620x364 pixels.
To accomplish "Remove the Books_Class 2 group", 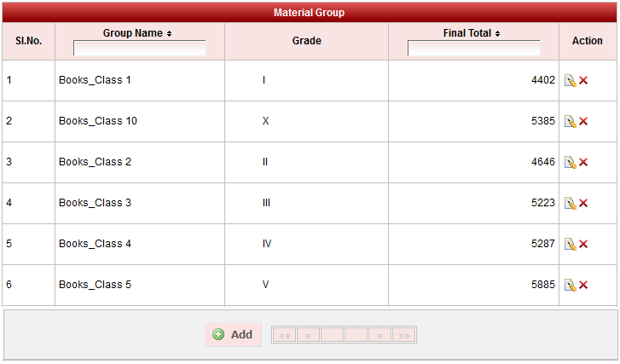I will pos(583,162).
